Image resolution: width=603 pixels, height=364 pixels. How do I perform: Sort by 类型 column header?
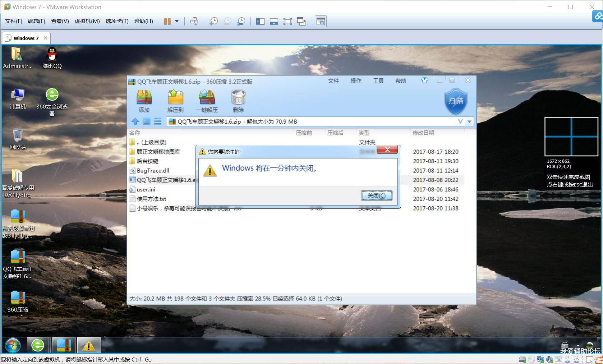(383, 133)
